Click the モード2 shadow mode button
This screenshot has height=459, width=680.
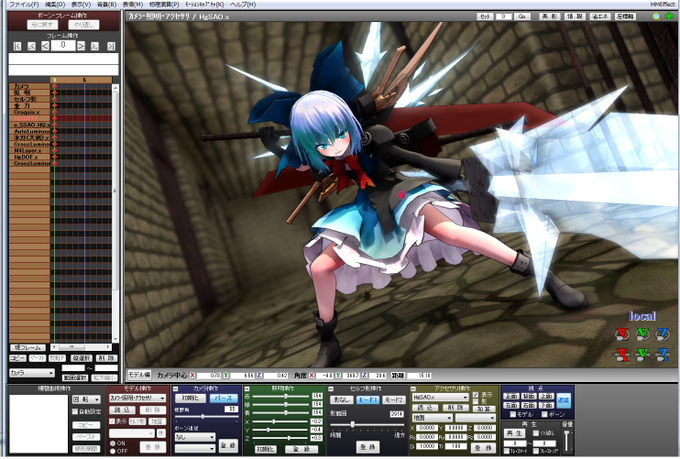pos(392,400)
